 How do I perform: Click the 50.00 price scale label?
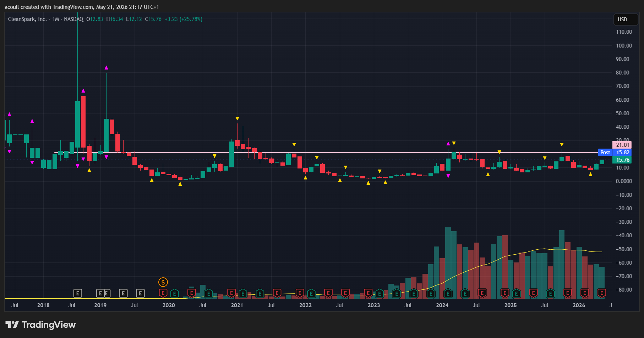623,113
